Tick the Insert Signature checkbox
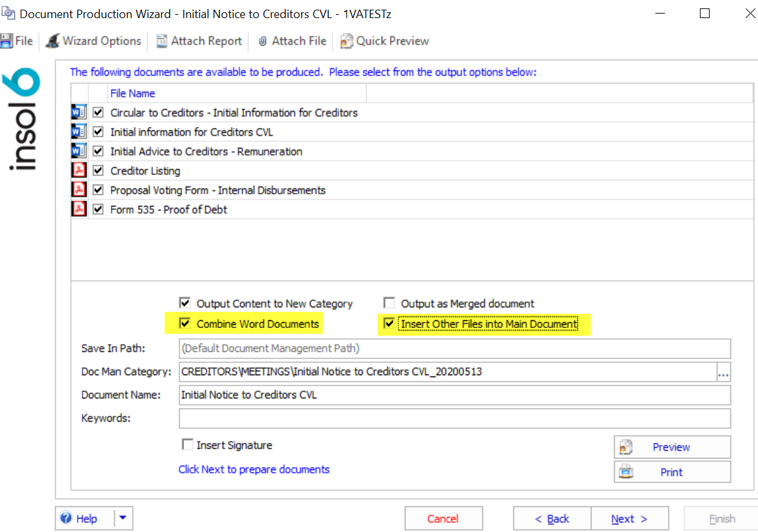The height and width of the screenshot is (532, 758). 188,444
